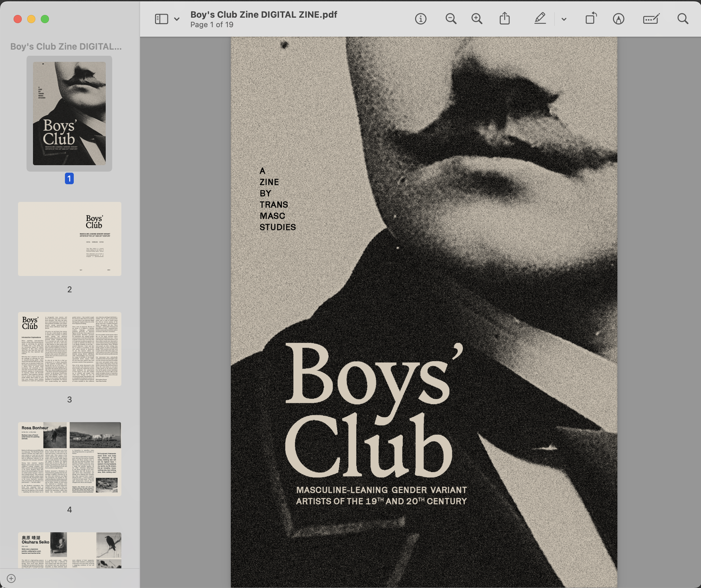Zoom out of the PDF

pyautogui.click(x=450, y=19)
